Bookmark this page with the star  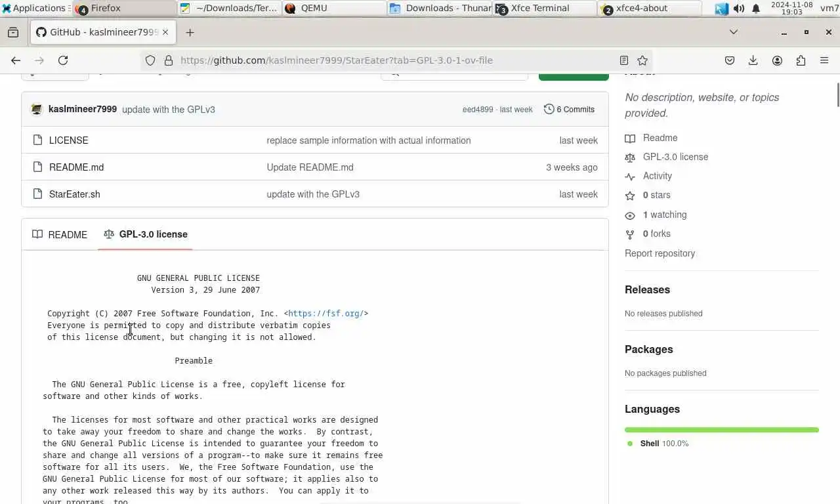coord(642,60)
